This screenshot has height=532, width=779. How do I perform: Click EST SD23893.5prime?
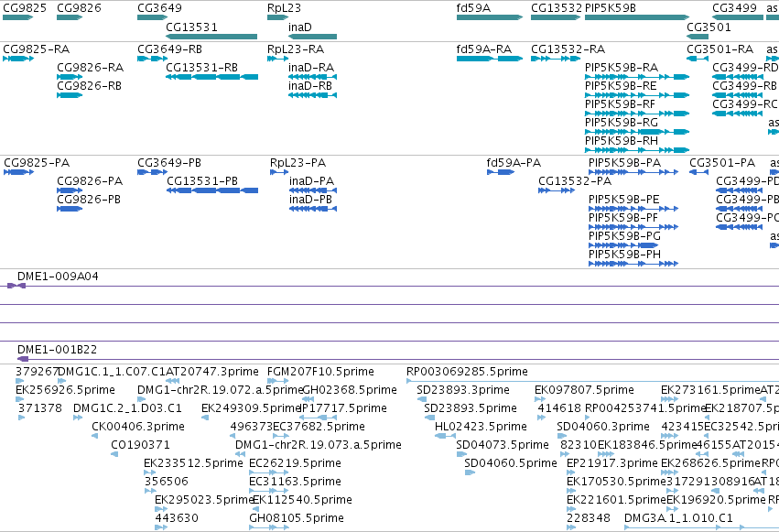(471, 408)
